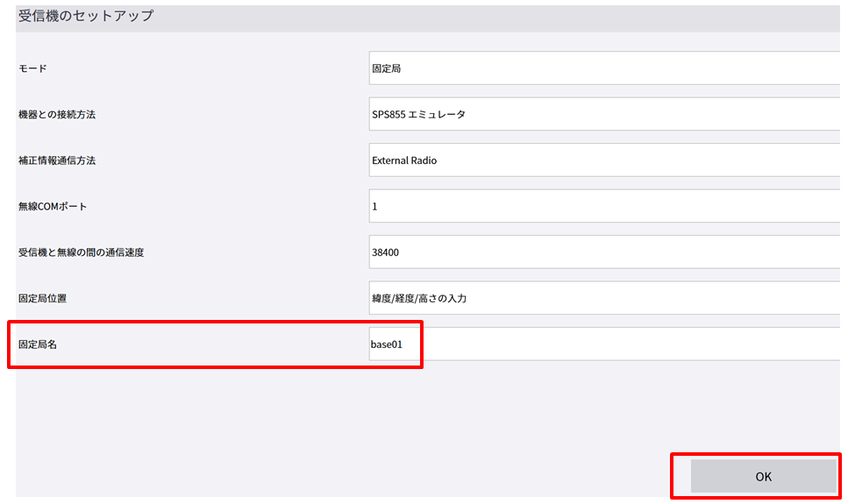Open the 通信速度 field showing 38400
This screenshot has width=848, height=504.
click(603, 252)
